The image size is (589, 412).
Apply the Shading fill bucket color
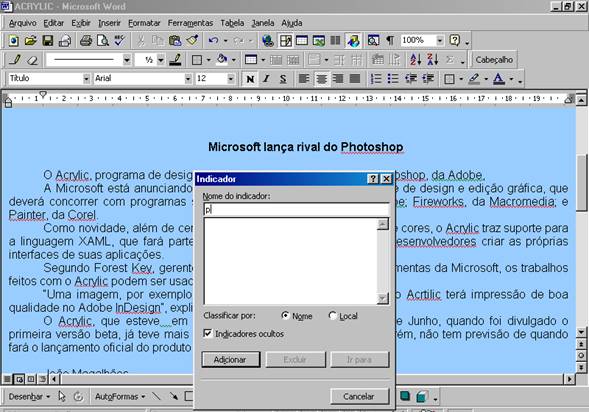coord(222,60)
